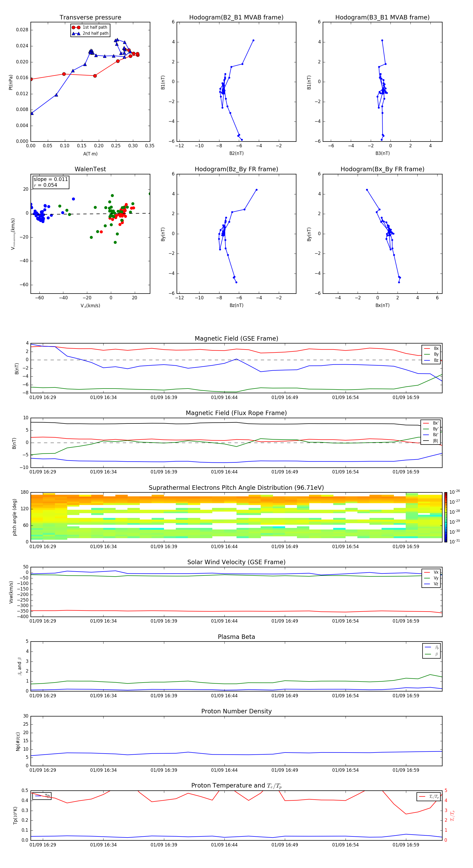Select the '1st half path' legend entry
Screen dimensions: 473x868
click(90, 27)
